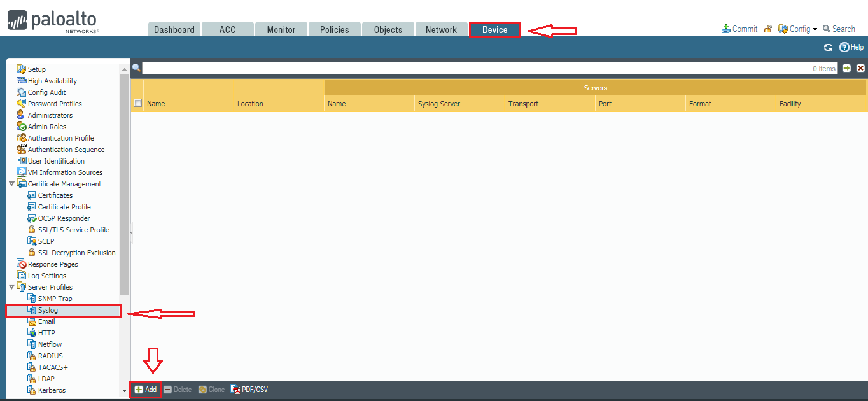Collapse the Certificate Management tree section

coord(11,183)
